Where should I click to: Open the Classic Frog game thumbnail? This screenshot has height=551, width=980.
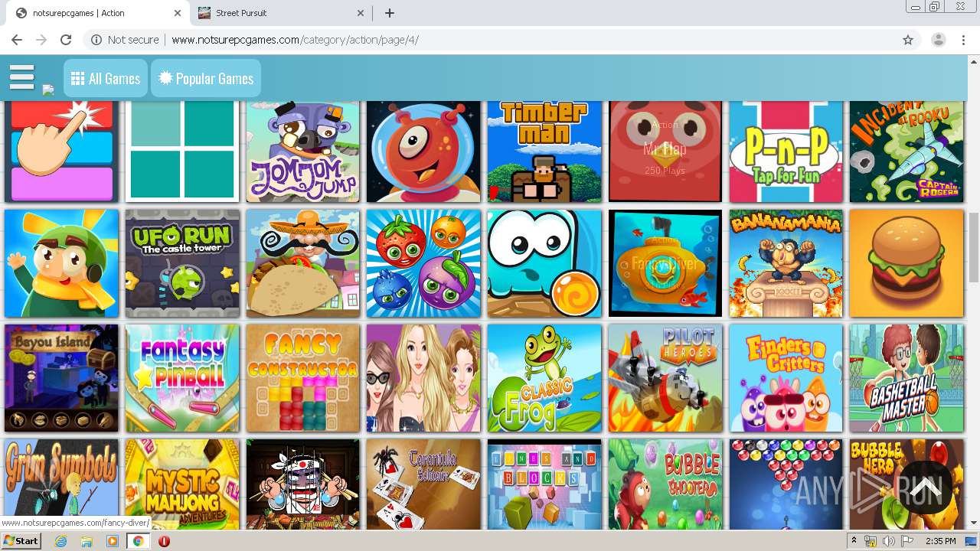544,378
